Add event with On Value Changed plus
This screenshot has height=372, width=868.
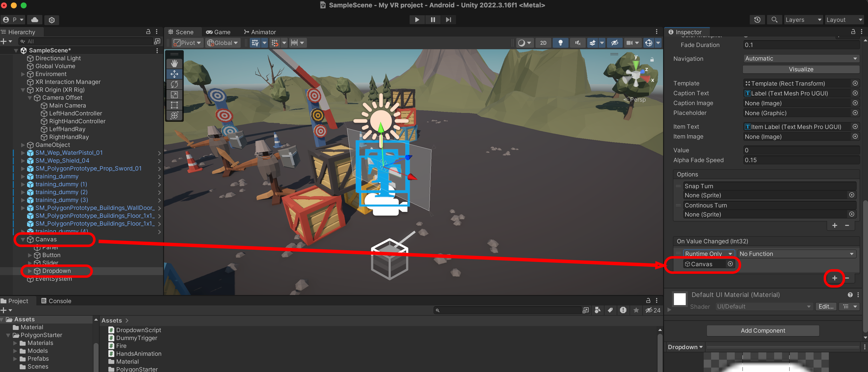[834, 278]
